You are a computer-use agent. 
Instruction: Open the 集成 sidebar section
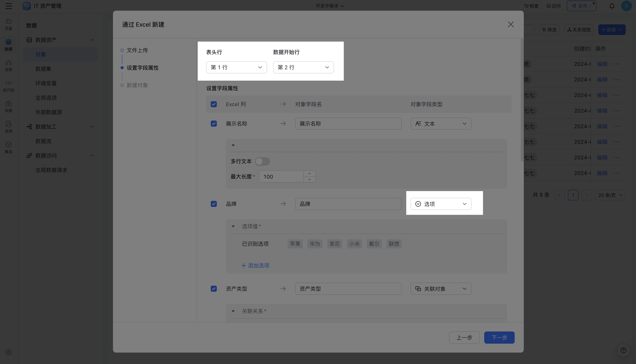[9, 148]
